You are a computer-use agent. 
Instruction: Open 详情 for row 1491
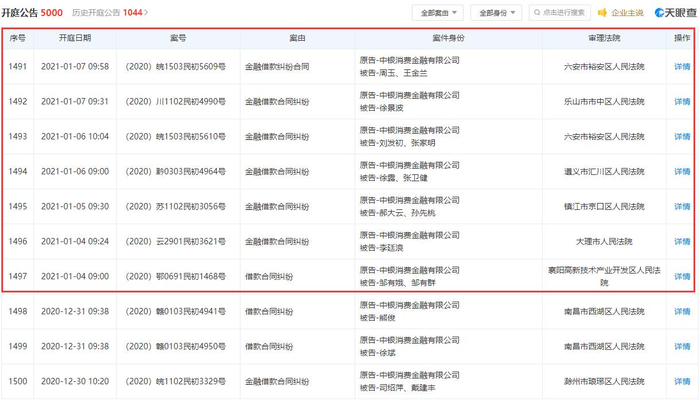point(682,67)
